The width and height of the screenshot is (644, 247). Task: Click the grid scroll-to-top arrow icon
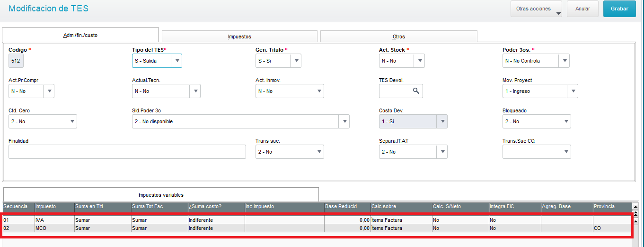(635, 207)
